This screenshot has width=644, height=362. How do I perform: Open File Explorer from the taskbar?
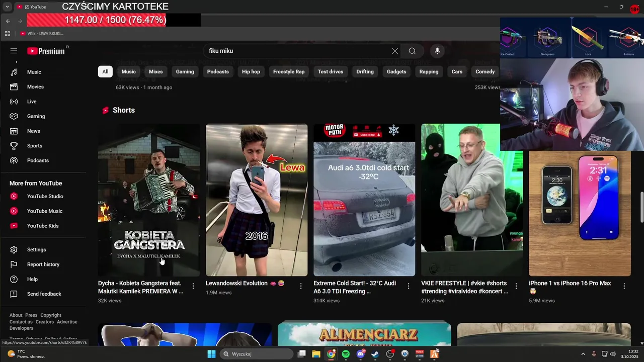316,354
